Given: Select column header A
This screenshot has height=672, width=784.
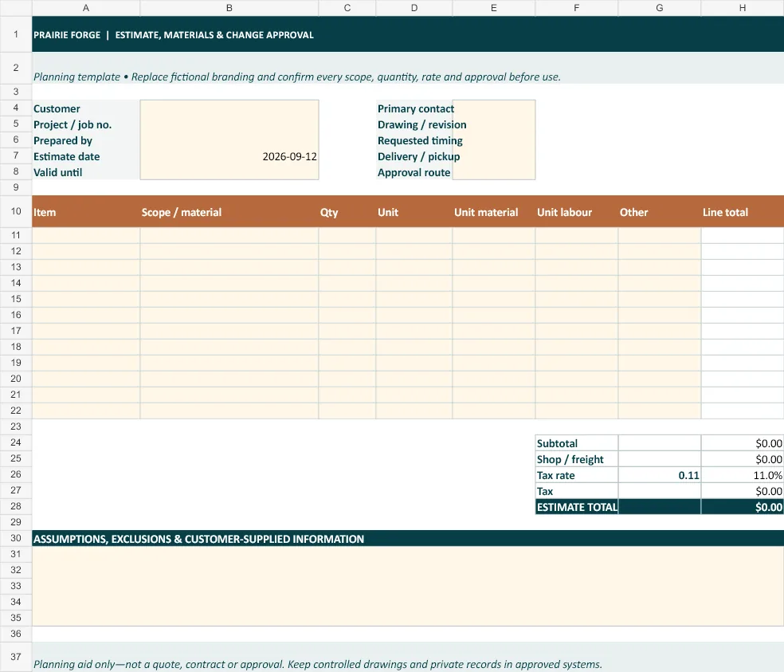Looking at the screenshot, I should coord(86,8).
